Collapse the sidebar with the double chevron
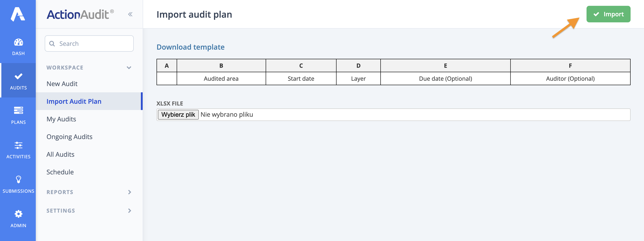This screenshot has height=241, width=644. point(130,14)
